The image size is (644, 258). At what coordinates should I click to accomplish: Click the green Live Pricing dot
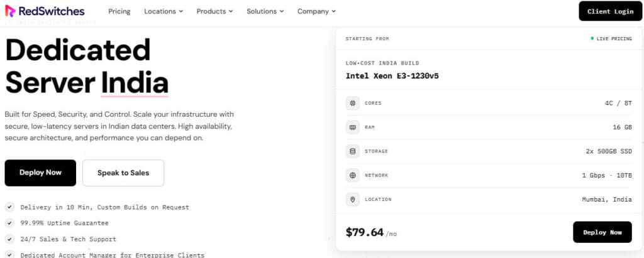click(592, 38)
